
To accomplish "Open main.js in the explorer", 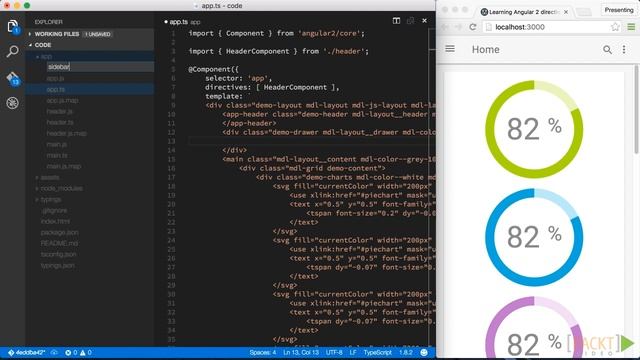I will coord(56,144).
